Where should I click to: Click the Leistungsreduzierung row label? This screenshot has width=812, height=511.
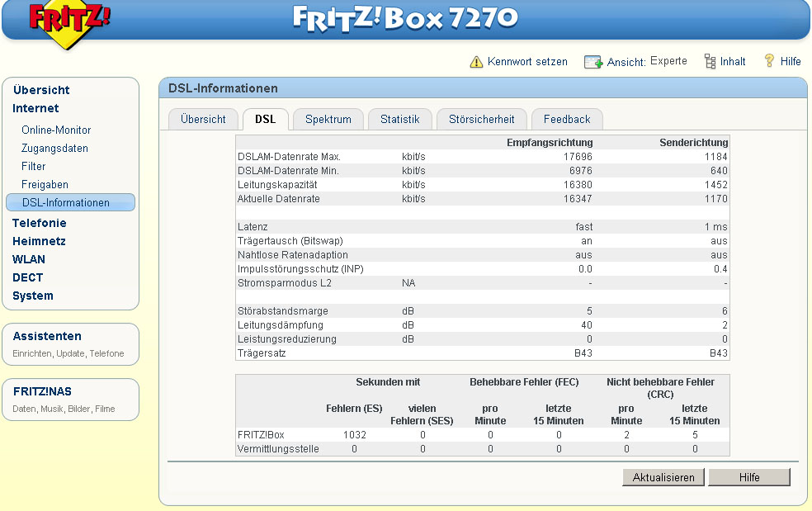pos(287,339)
